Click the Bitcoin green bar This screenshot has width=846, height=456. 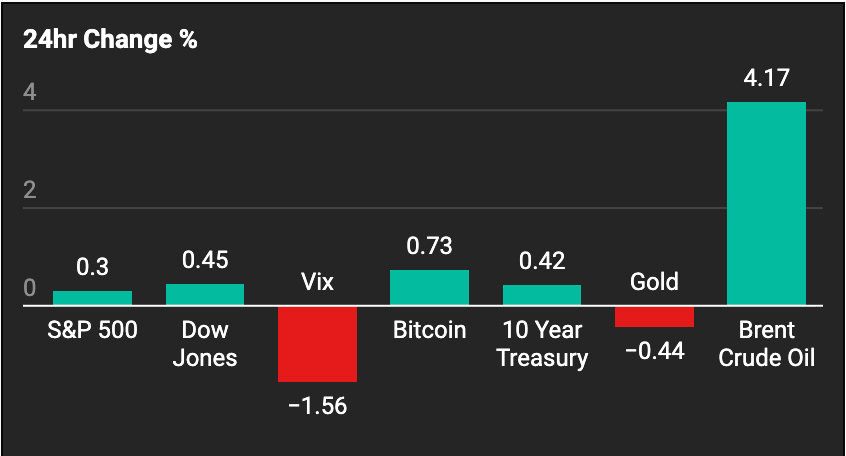(x=429, y=288)
